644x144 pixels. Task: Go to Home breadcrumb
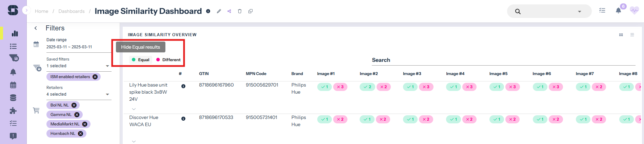tap(41, 11)
